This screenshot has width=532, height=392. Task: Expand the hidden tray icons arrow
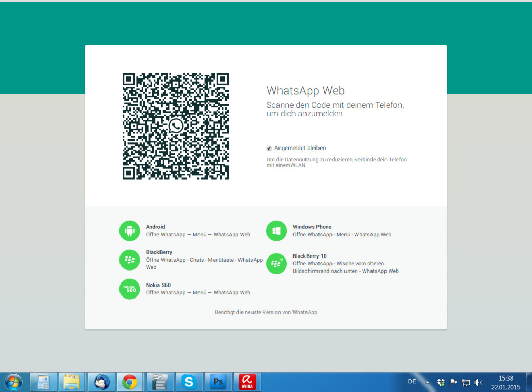point(427,382)
